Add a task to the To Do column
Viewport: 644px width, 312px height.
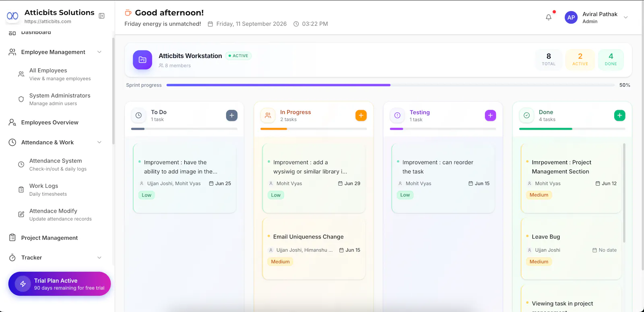232,116
